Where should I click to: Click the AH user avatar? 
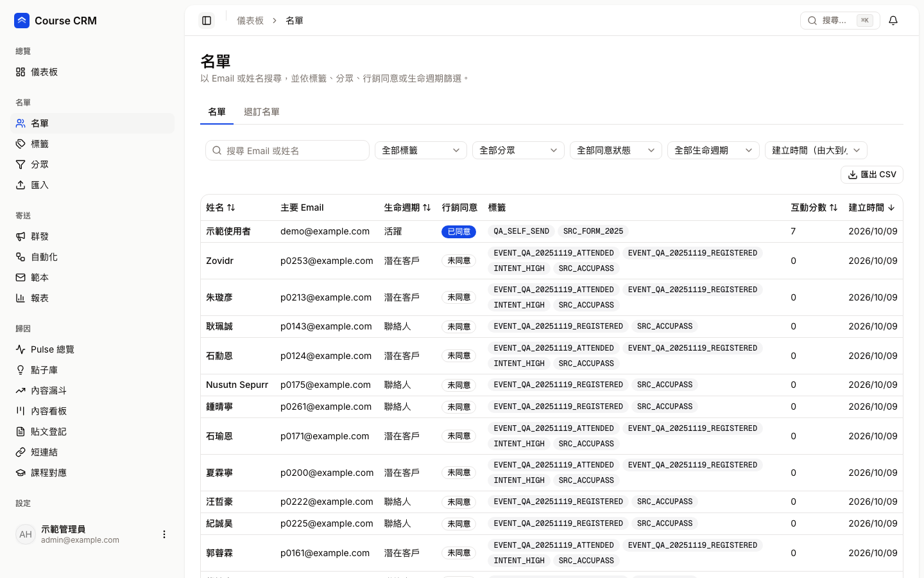[26, 534]
